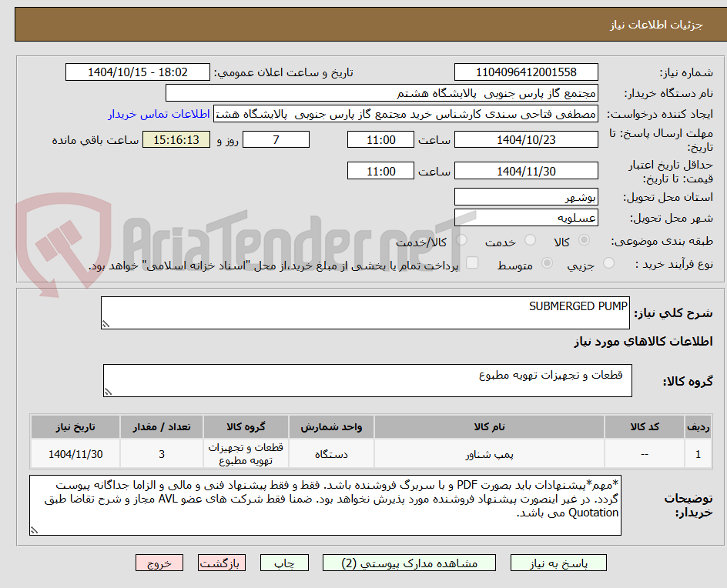Click the remaining days field showing 7
Screen dimensions: 727x588
(276, 139)
